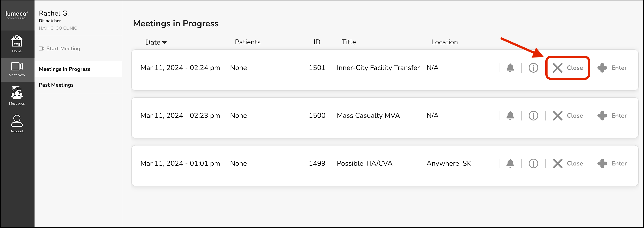Enter the Mass Casualty MVA meeting
Image resolution: width=644 pixels, height=228 pixels.
pos(612,116)
